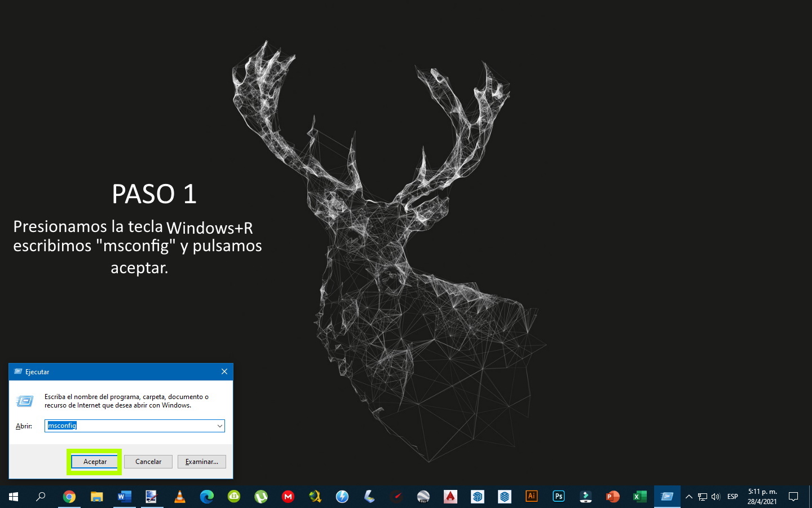Close the Ejecutar dialog window

click(224, 371)
